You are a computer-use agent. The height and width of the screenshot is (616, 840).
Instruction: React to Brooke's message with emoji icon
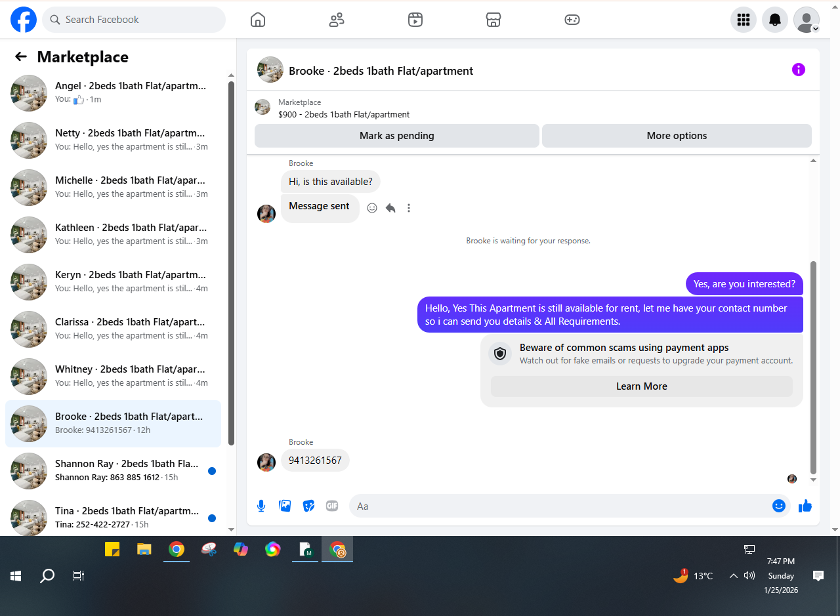coord(372,208)
